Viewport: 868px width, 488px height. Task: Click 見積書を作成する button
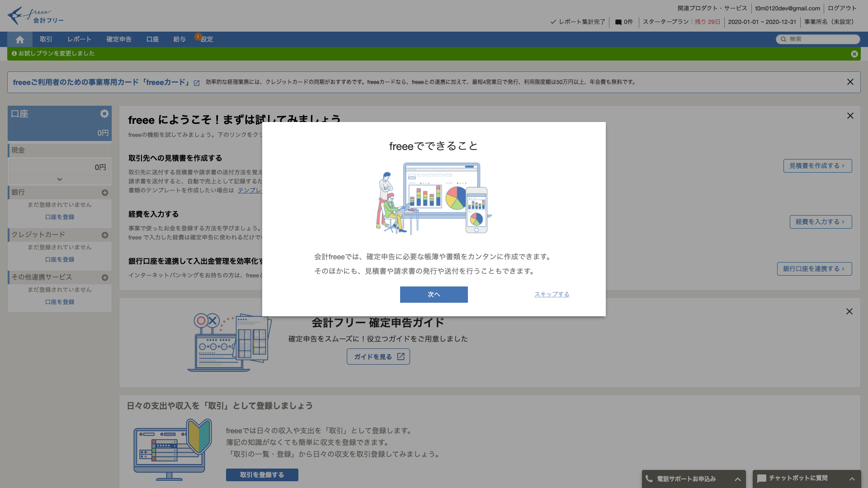[x=817, y=166]
